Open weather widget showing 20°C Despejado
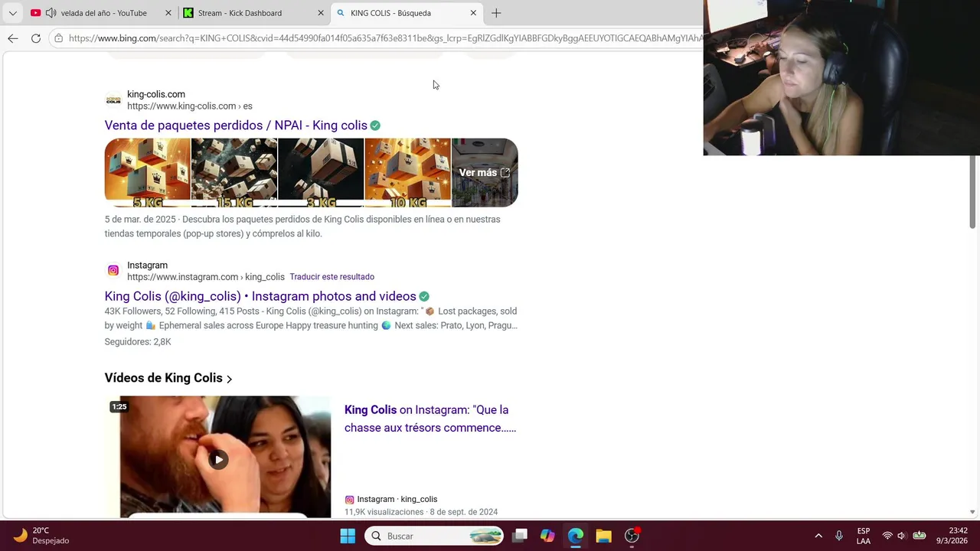Screen dimensions: 980x551 point(42,536)
